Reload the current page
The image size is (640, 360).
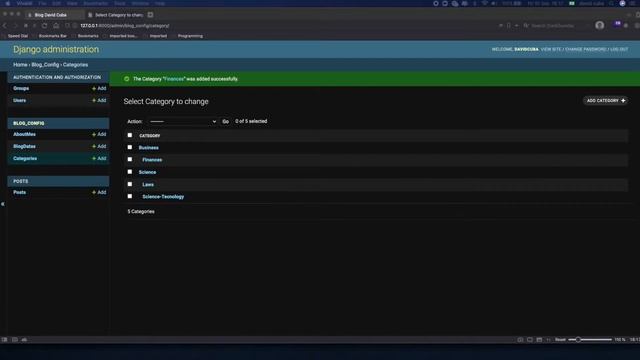(x=44, y=26)
